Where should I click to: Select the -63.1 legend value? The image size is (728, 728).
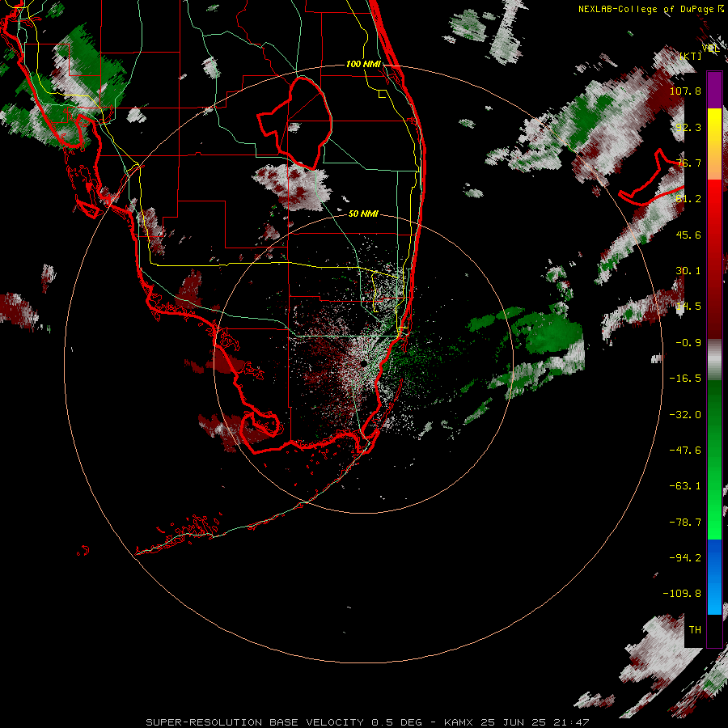coord(685,486)
